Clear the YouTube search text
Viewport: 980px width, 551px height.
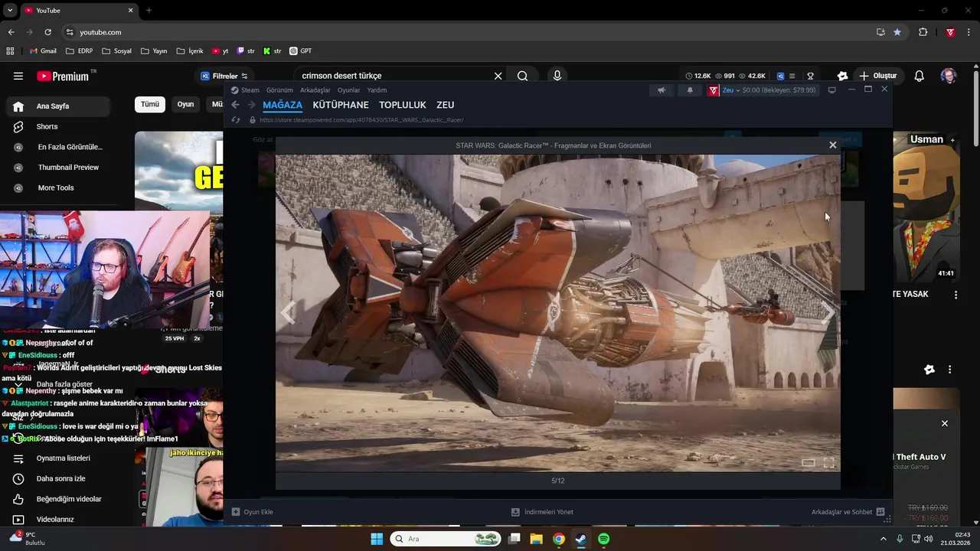click(498, 76)
